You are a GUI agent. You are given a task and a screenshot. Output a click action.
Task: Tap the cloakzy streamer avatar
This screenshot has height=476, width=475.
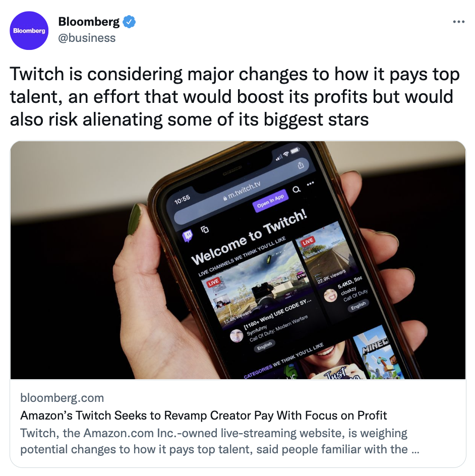(x=330, y=295)
